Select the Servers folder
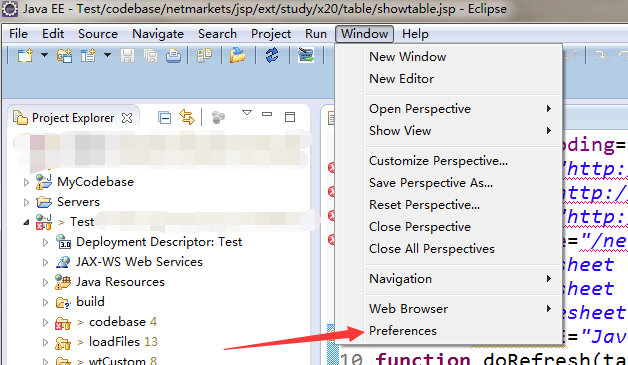 click(x=78, y=202)
